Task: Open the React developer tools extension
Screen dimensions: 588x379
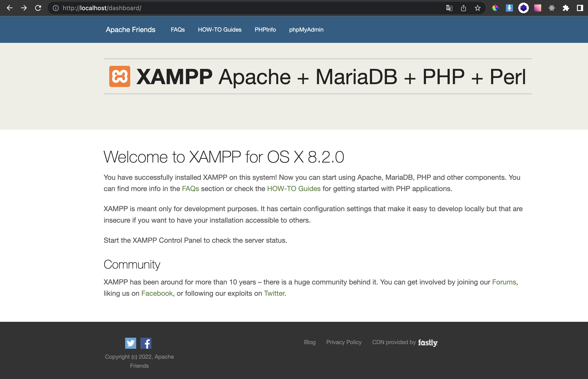Action: [552, 8]
